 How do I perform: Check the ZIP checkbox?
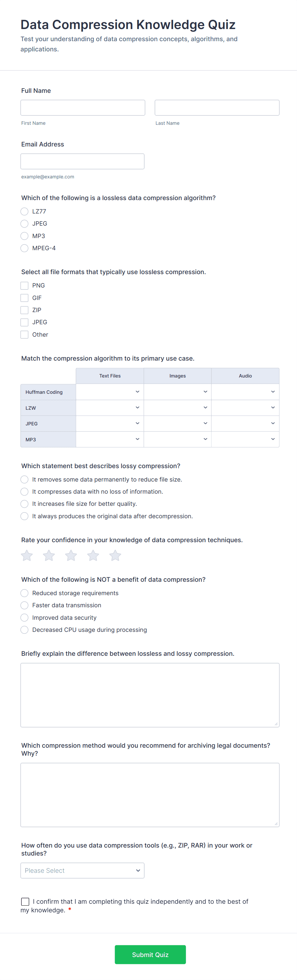click(x=24, y=310)
